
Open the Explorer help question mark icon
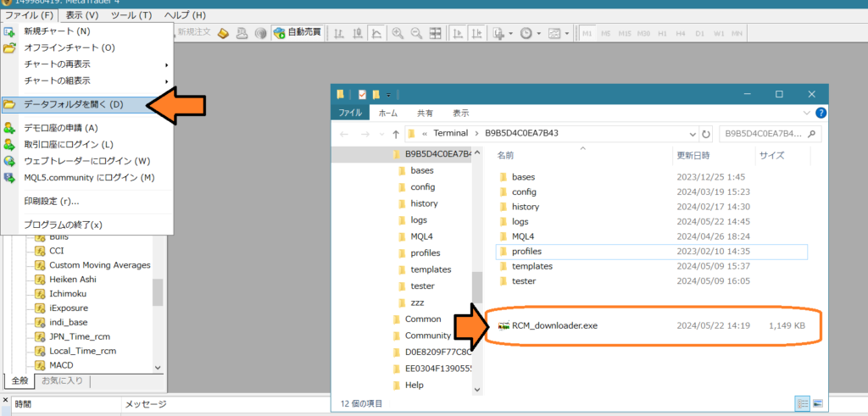pyautogui.click(x=820, y=113)
